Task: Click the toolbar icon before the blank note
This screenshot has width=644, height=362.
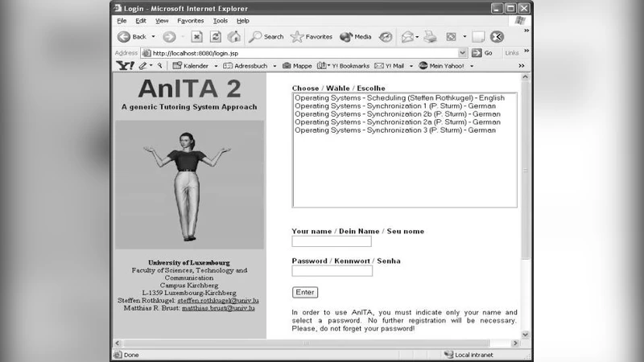Action: (451, 37)
